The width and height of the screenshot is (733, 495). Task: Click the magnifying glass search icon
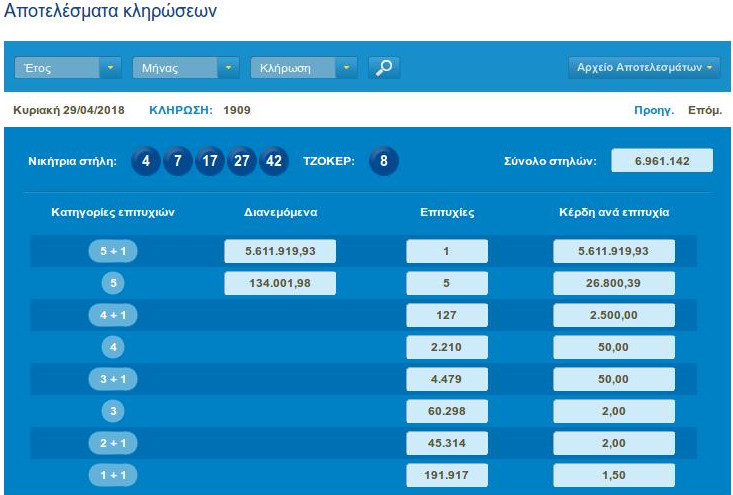pyautogui.click(x=384, y=68)
